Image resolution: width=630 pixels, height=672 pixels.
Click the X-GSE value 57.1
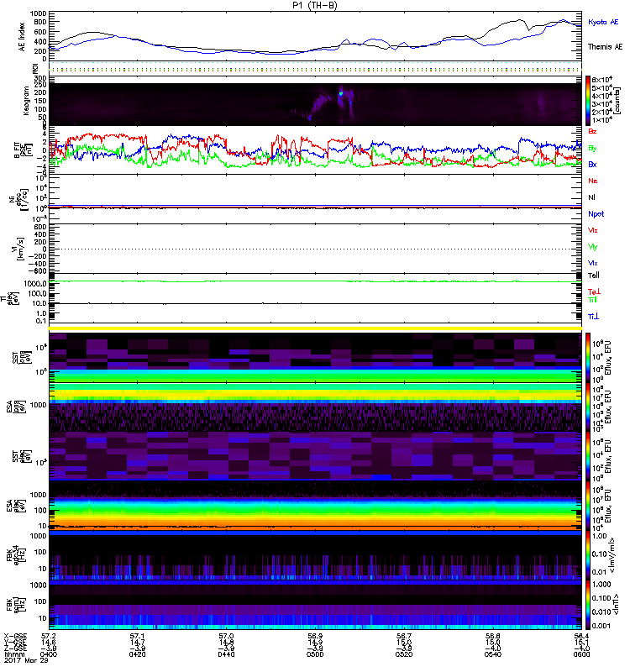pos(137,636)
